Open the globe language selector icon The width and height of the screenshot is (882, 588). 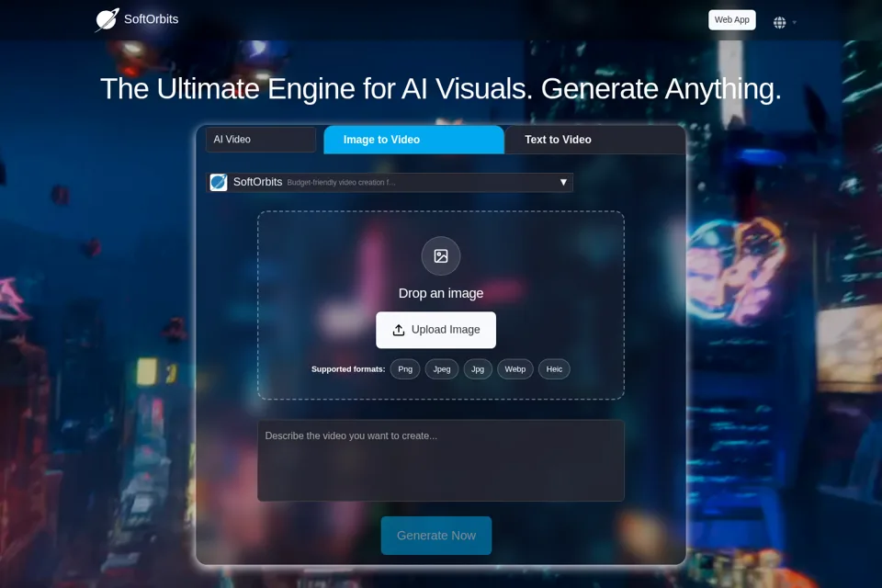pos(779,22)
